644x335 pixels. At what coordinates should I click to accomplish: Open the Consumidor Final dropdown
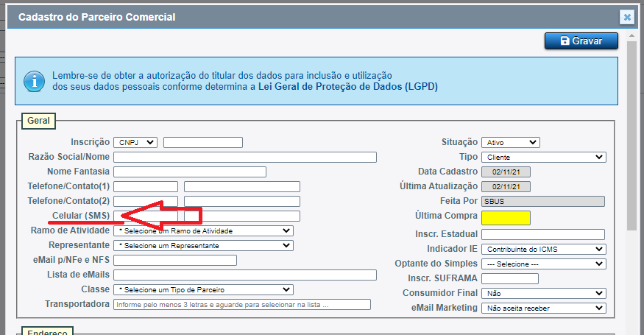(543, 293)
